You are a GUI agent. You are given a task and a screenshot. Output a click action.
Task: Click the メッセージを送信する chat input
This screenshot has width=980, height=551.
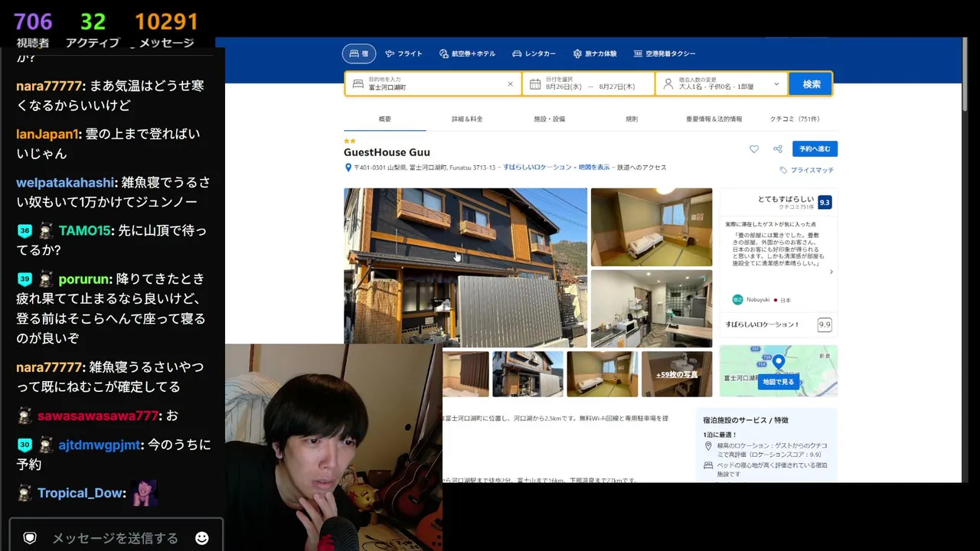(x=116, y=538)
